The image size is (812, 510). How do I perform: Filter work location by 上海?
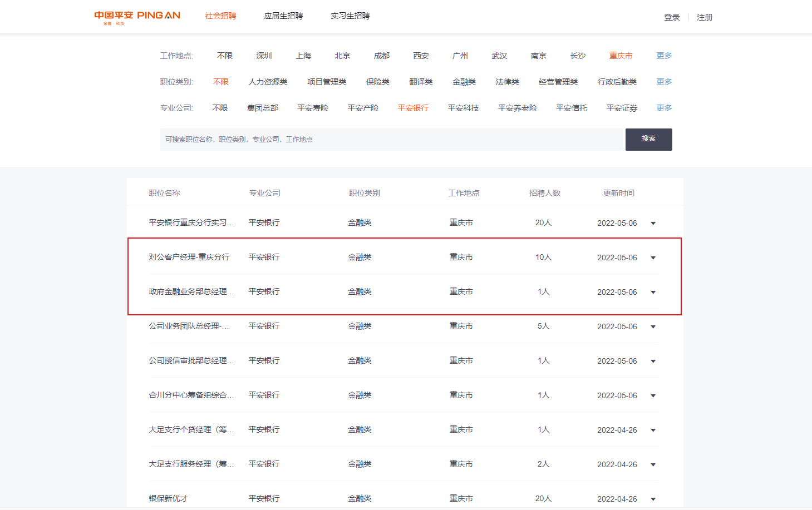(x=303, y=56)
